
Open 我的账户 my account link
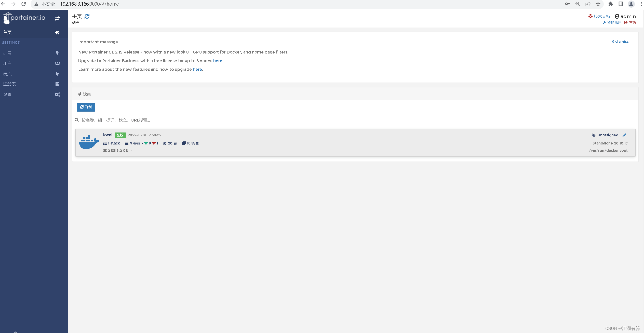(x=614, y=22)
